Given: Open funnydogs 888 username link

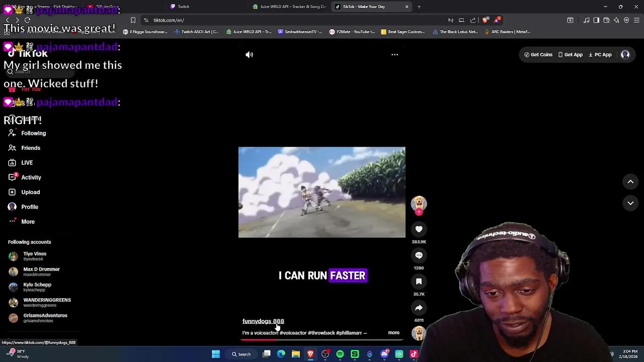Looking at the screenshot, I should 263,321.
